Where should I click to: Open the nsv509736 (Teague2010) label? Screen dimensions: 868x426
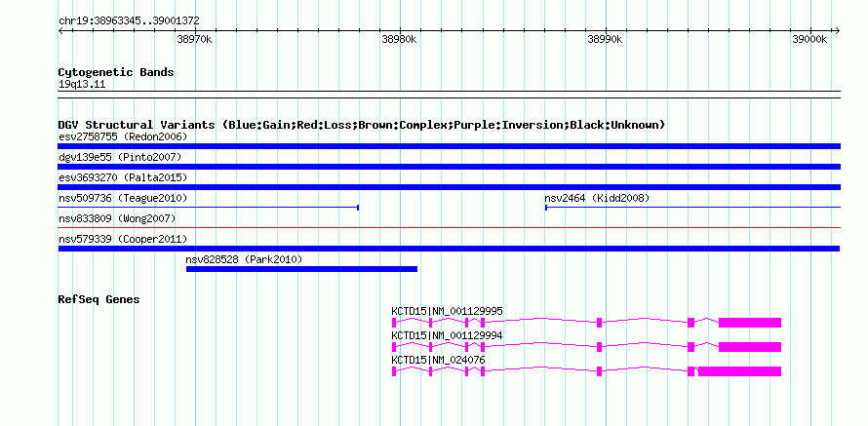pyautogui.click(x=123, y=198)
